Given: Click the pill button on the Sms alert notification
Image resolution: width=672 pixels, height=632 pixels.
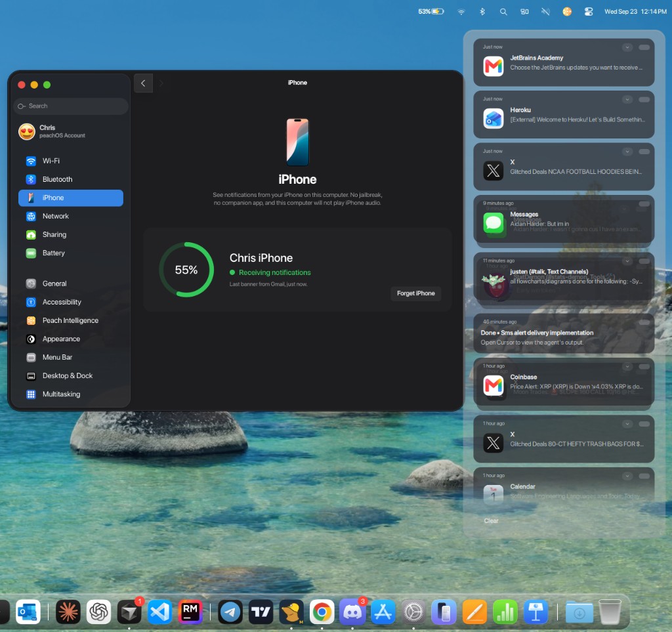Looking at the screenshot, I should tap(644, 322).
